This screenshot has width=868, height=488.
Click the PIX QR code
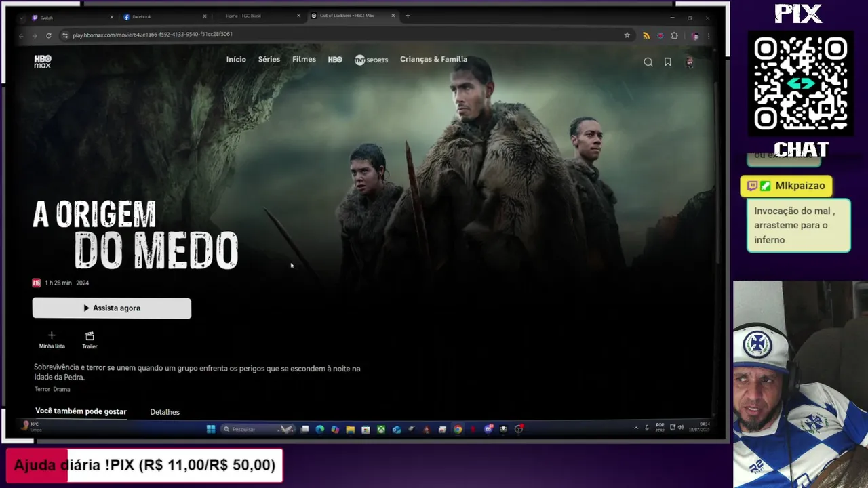801,83
